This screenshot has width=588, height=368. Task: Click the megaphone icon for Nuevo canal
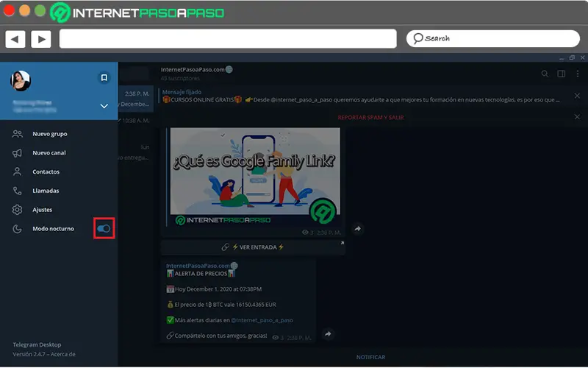coord(17,153)
